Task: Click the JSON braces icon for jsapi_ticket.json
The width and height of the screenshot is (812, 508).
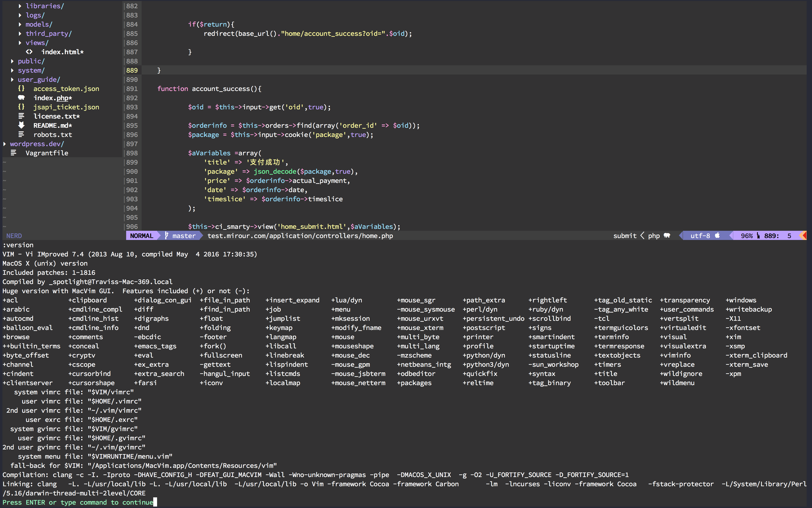Action: coord(22,107)
